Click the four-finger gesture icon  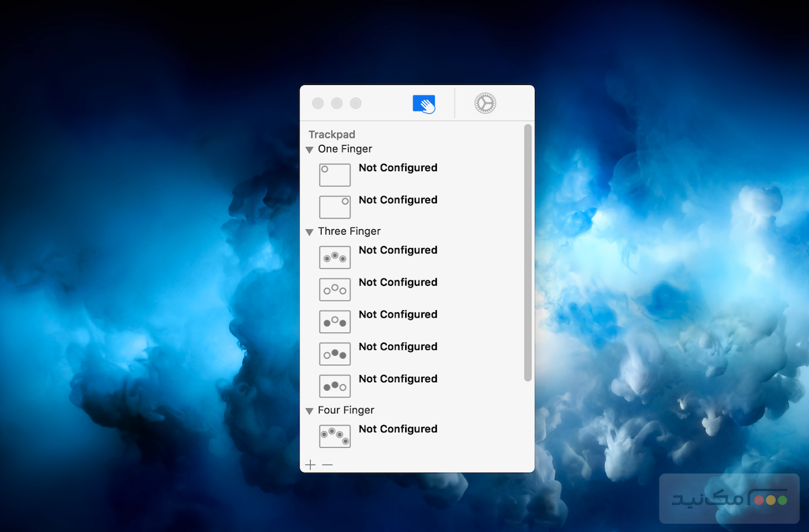pos(334,436)
